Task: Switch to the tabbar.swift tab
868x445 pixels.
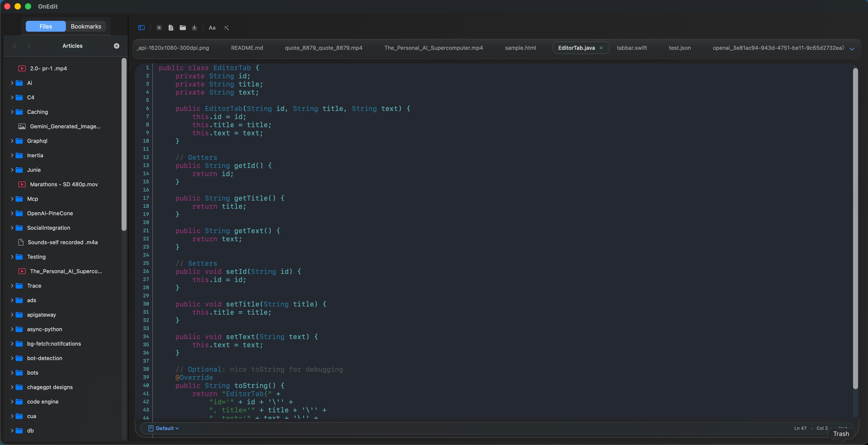Action: tap(632, 48)
